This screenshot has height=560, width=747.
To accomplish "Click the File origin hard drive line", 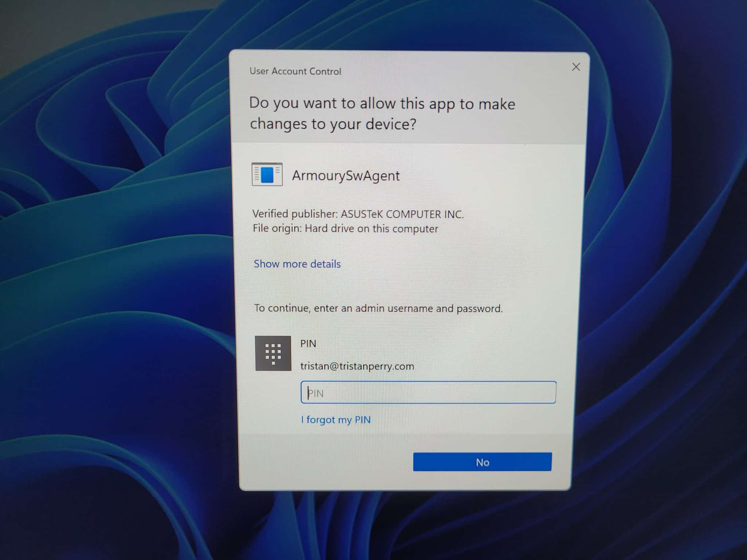I will [345, 229].
